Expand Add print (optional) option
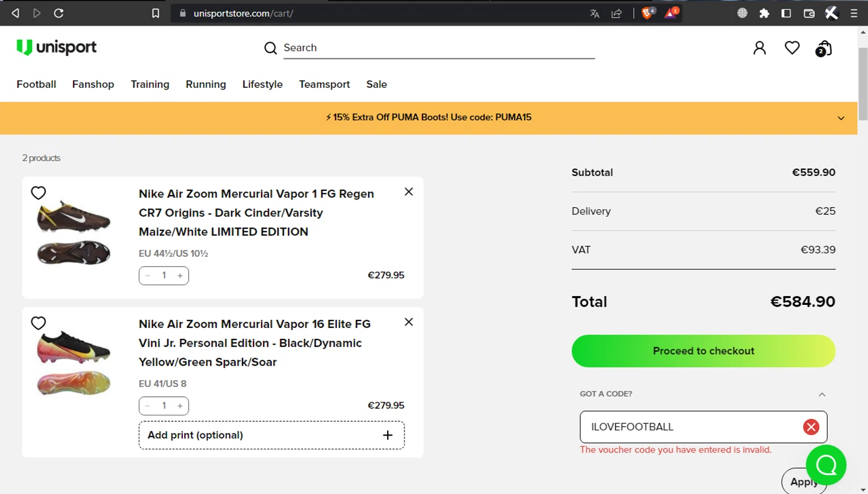Image resolution: width=868 pixels, height=494 pixels. pos(271,435)
